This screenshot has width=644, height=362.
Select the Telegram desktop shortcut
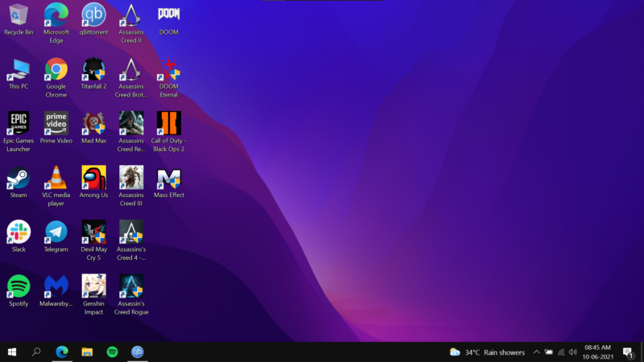click(x=56, y=237)
